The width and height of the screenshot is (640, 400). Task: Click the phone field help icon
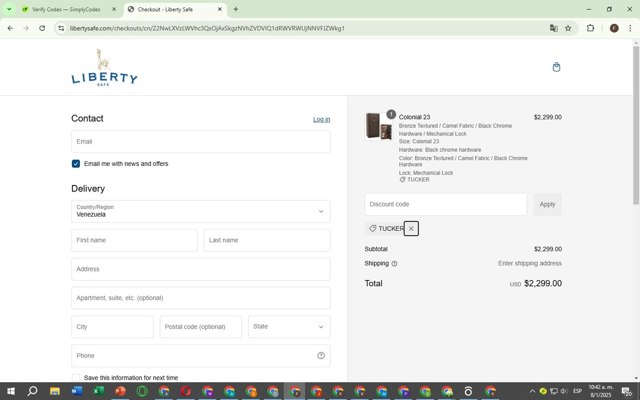[321, 356]
